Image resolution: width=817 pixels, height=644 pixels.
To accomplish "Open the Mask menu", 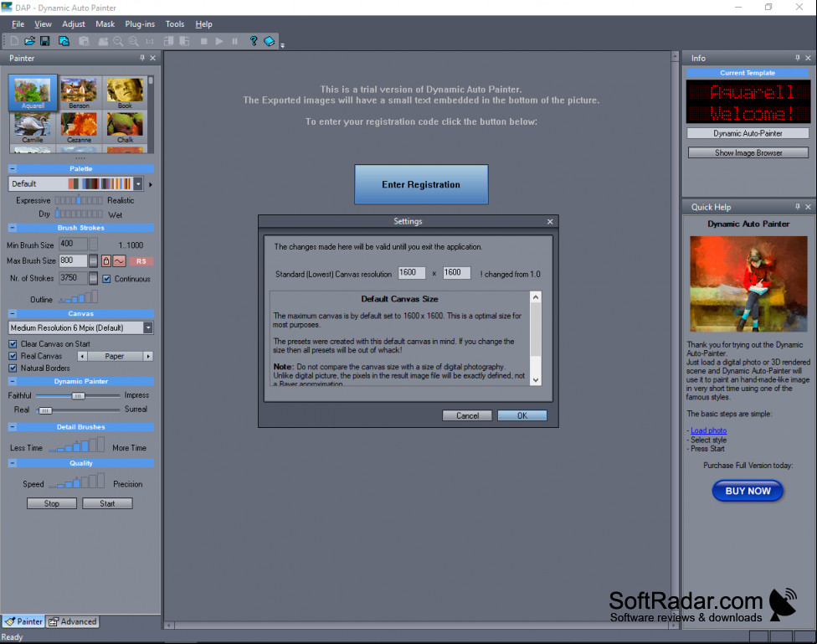I will [x=105, y=24].
